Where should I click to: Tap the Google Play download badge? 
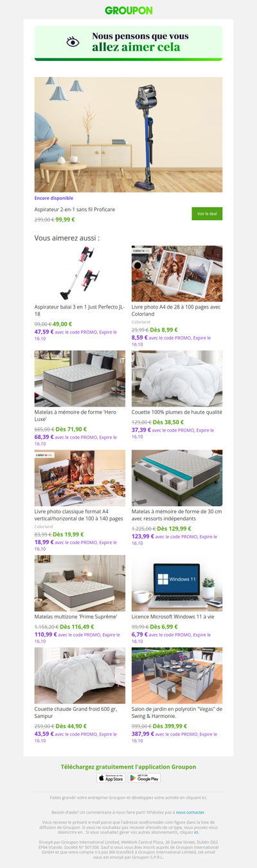point(144,778)
